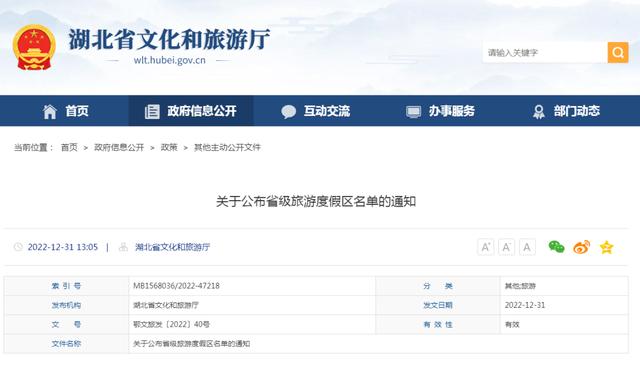Image resolution: width=640 pixels, height=367 pixels.
Task: Open the 部门动态 navigation tab
Action: coord(566,111)
